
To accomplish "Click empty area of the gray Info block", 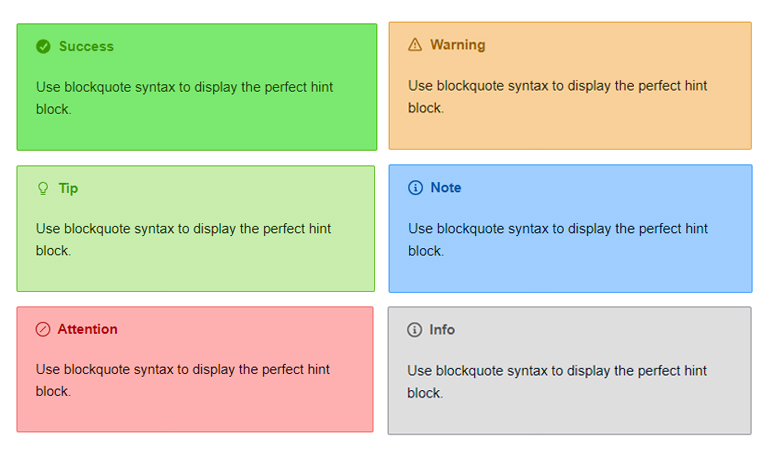I will tap(620, 412).
